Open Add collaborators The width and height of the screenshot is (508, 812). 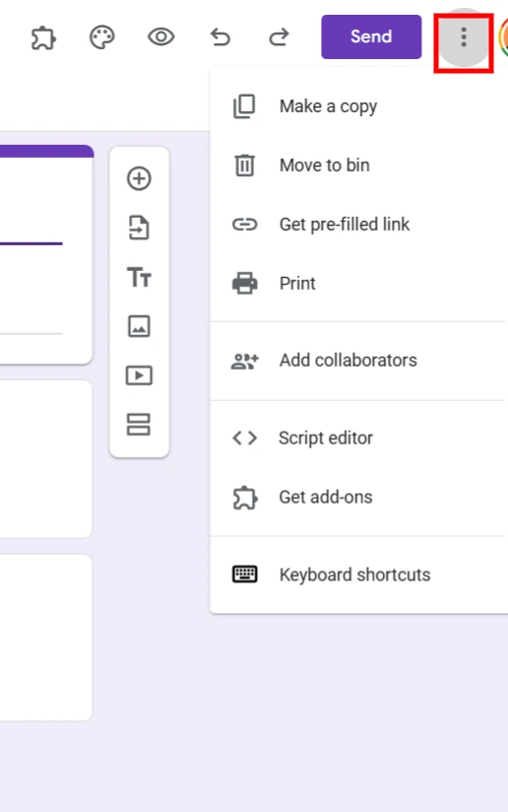tap(357, 361)
